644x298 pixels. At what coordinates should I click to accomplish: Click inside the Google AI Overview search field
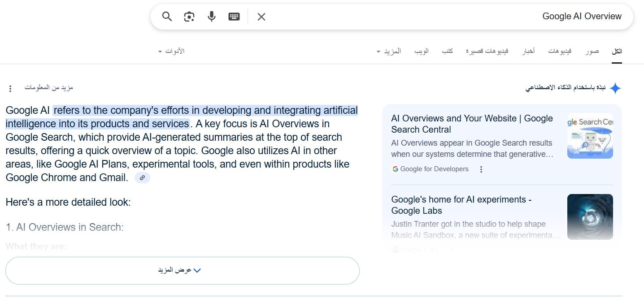(x=404, y=17)
